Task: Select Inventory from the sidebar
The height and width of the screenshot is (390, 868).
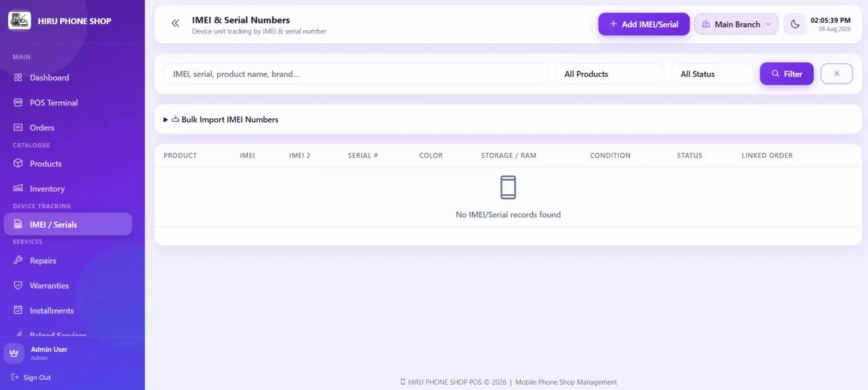Action: coord(68,189)
